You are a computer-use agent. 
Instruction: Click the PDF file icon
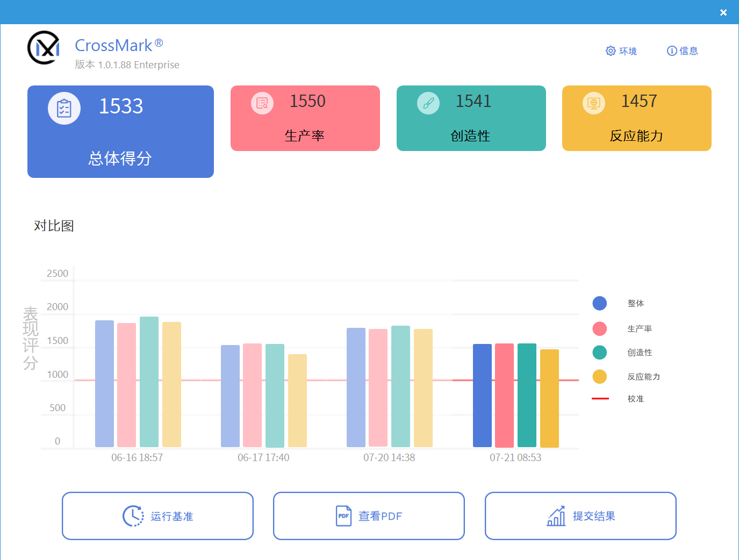click(343, 516)
